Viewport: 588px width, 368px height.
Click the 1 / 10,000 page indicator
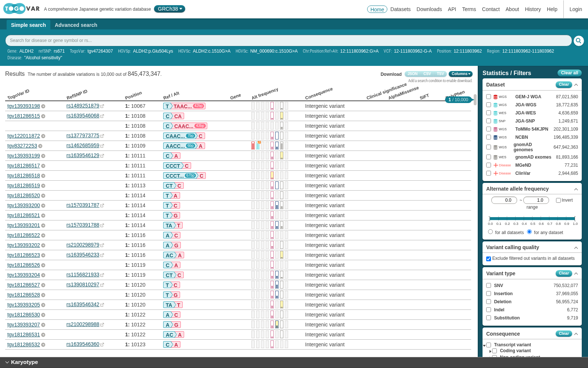coord(458,100)
